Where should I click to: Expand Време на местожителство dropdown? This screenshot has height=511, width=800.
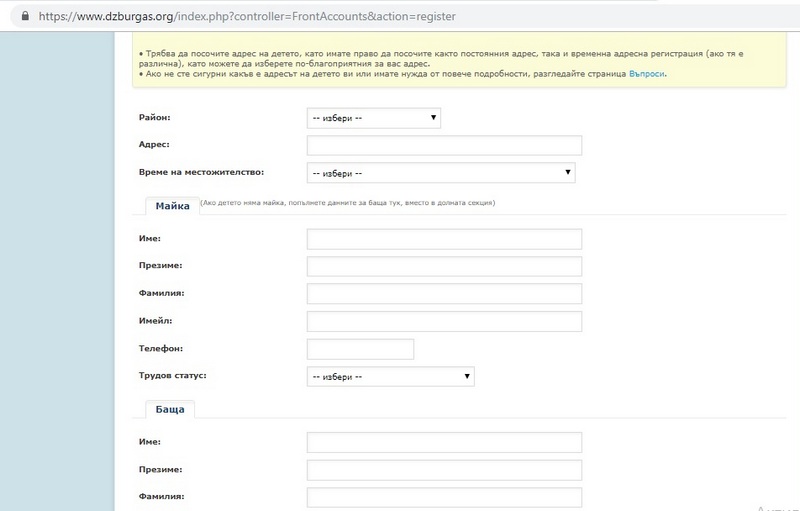point(441,173)
